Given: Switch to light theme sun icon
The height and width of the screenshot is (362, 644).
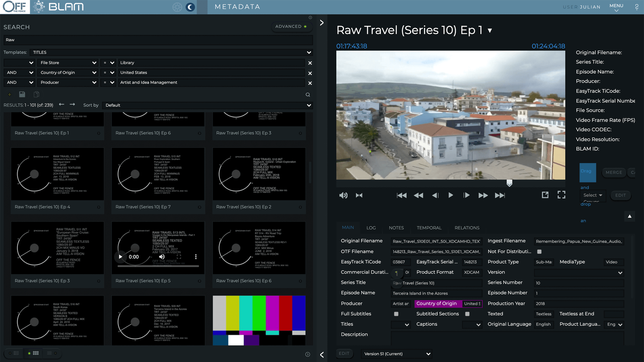Looking at the screenshot, I should coord(177,7).
